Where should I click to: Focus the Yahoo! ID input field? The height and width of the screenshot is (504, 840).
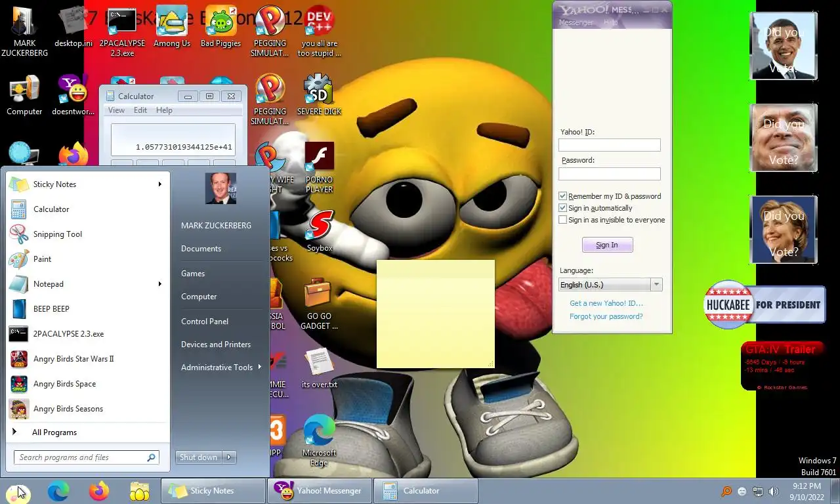pos(610,145)
